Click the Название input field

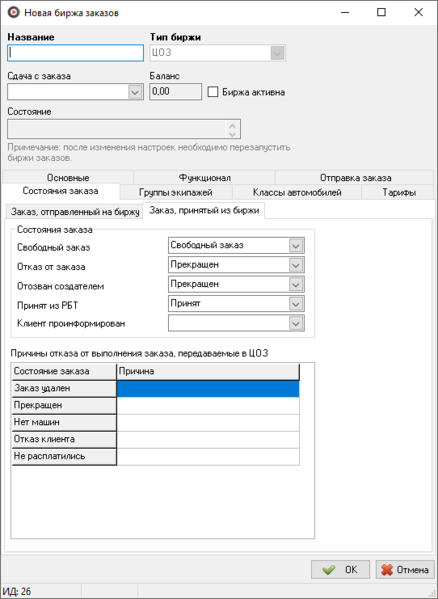click(x=76, y=53)
